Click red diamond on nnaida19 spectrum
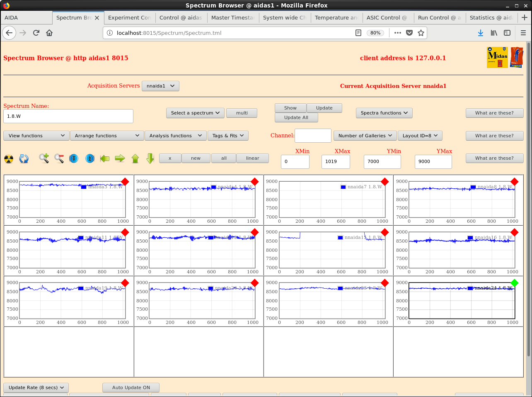The width and height of the screenshot is (532, 397). tap(125, 283)
